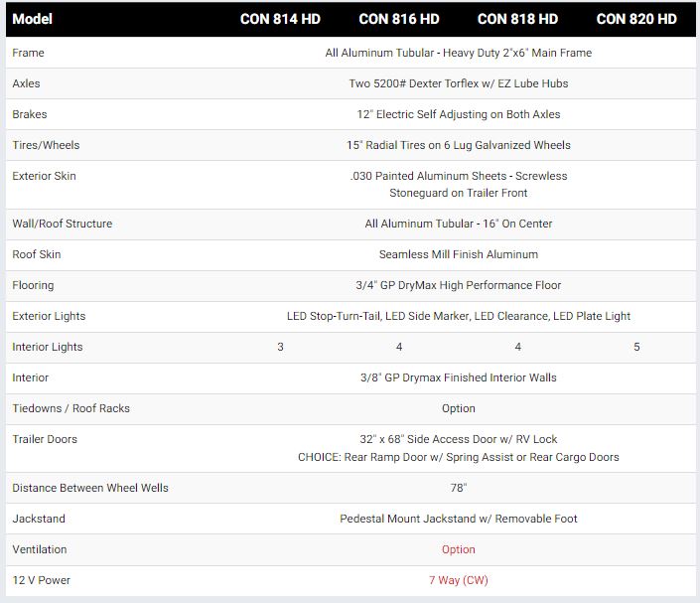Select the Wall/Roof Structure row label

pyautogui.click(x=62, y=224)
